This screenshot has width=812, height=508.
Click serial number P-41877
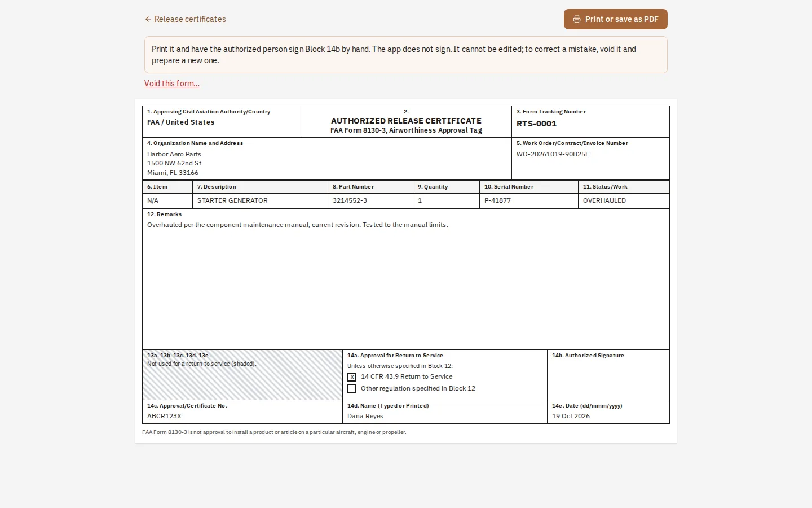tap(497, 200)
